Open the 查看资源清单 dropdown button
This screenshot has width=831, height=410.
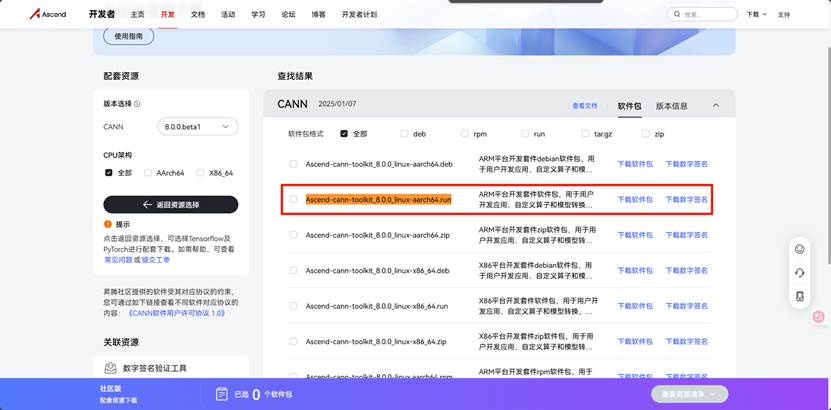coord(689,394)
